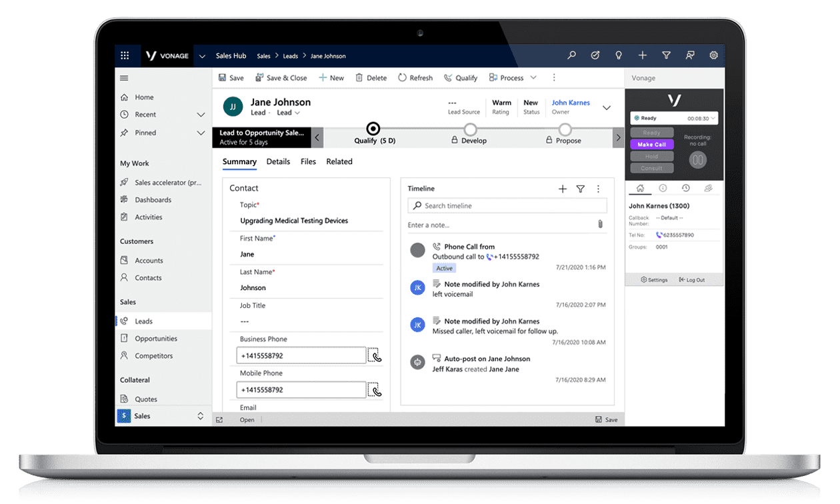This screenshot has height=504, width=840.
Task: Toggle the hamburger navigation menu
Action: [x=124, y=78]
